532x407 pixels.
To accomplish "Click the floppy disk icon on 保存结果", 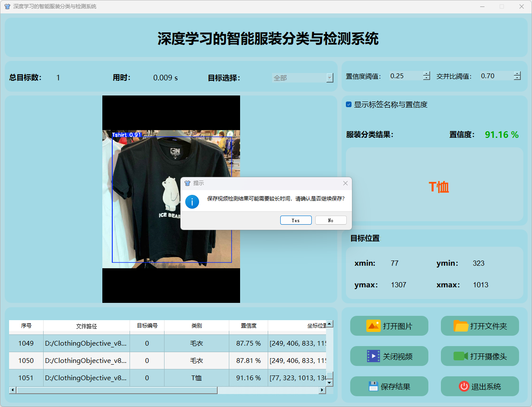I will [x=373, y=386].
